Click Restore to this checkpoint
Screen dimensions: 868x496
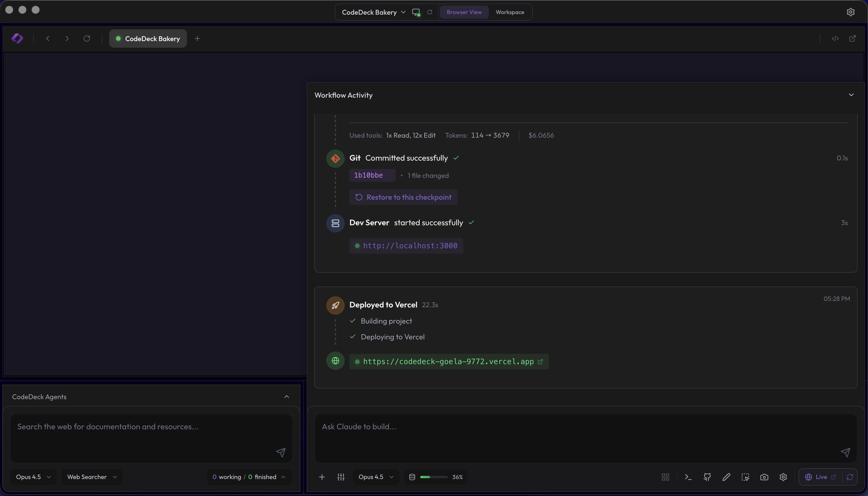[x=403, y=197]
